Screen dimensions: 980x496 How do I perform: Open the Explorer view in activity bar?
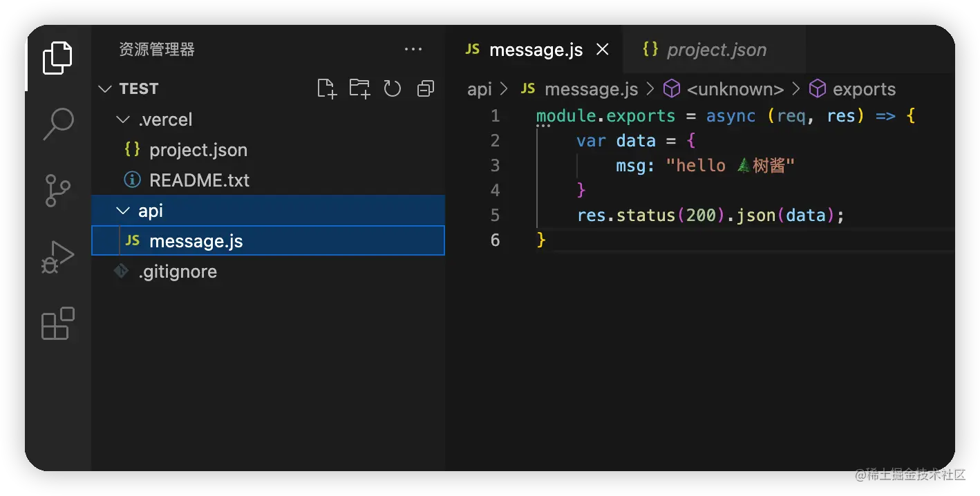pyautogui.click(x=57, y=58)
